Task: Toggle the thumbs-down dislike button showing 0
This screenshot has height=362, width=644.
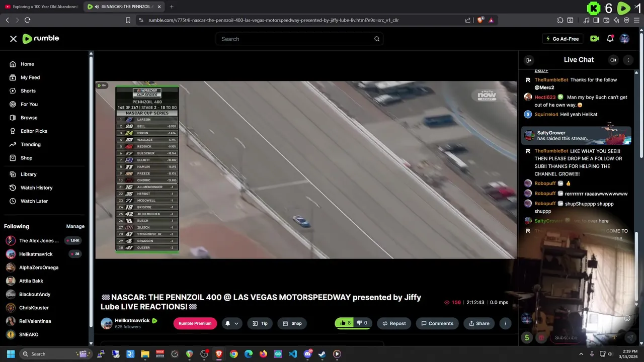Action: [362, 323]
